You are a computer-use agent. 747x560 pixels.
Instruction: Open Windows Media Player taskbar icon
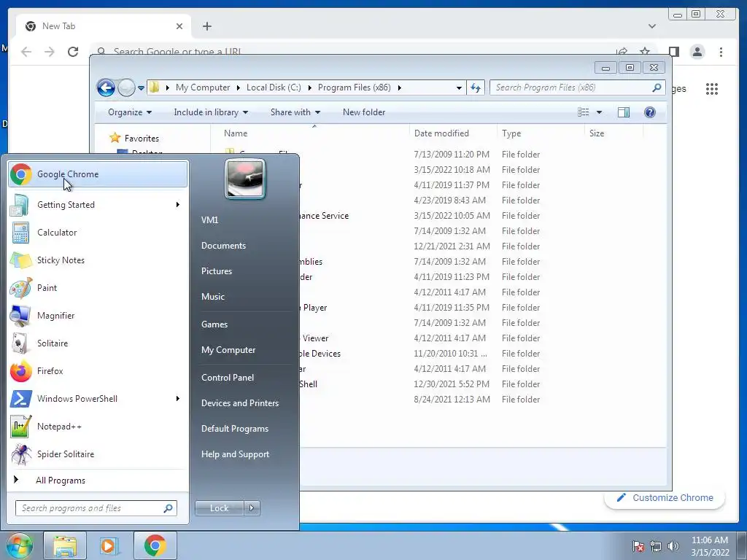click(x=109, y=545)
